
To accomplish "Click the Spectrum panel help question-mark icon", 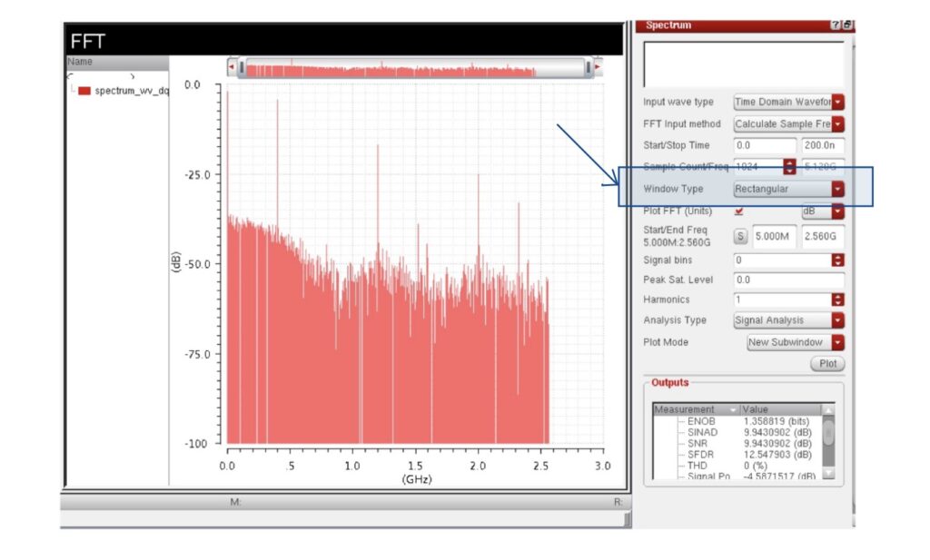I will 835,25.
